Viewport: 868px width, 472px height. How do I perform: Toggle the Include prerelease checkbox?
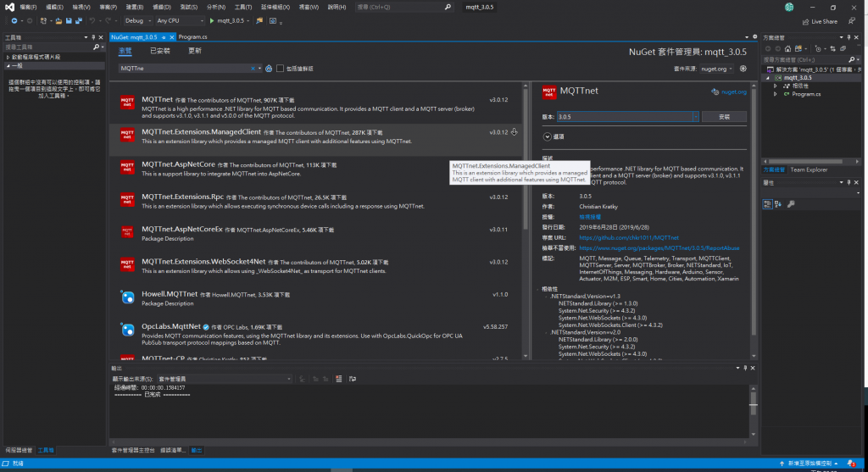click(280, 69)
